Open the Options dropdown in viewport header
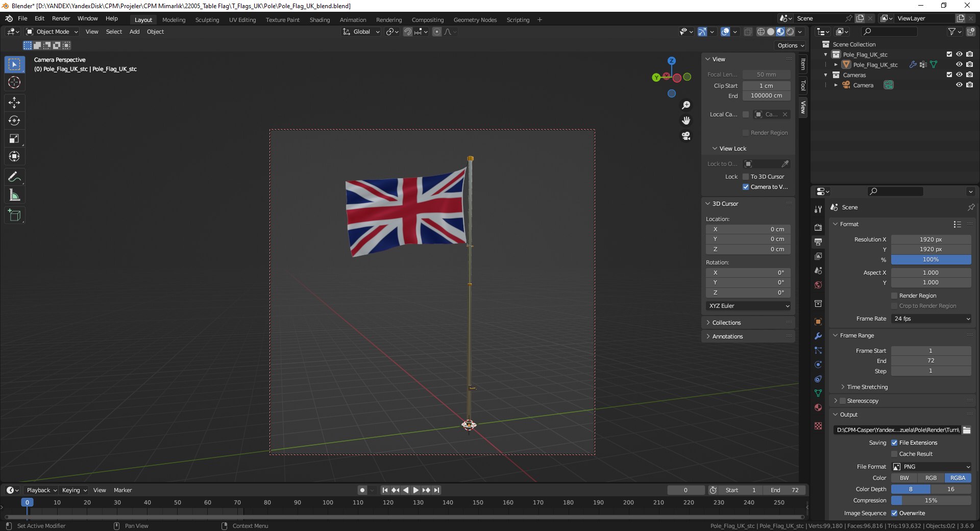Screen dimensions: 980x531 coord(791,45)
